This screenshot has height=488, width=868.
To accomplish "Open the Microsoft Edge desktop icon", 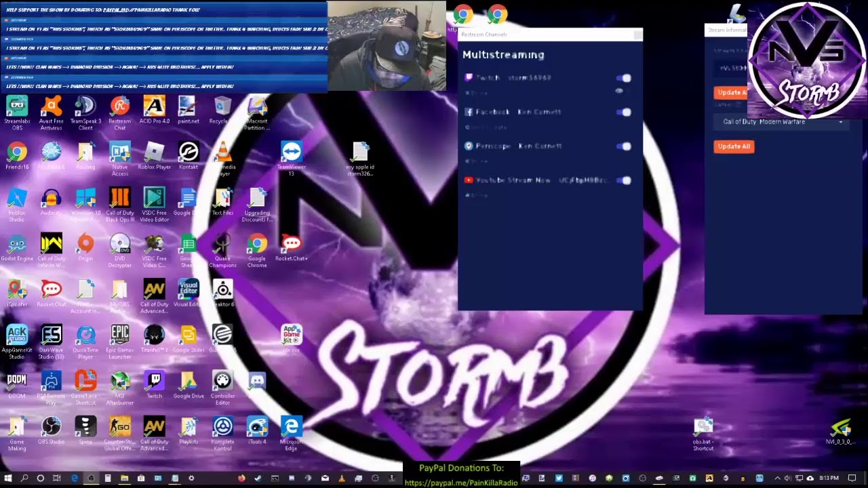I will tap(292, 434).
